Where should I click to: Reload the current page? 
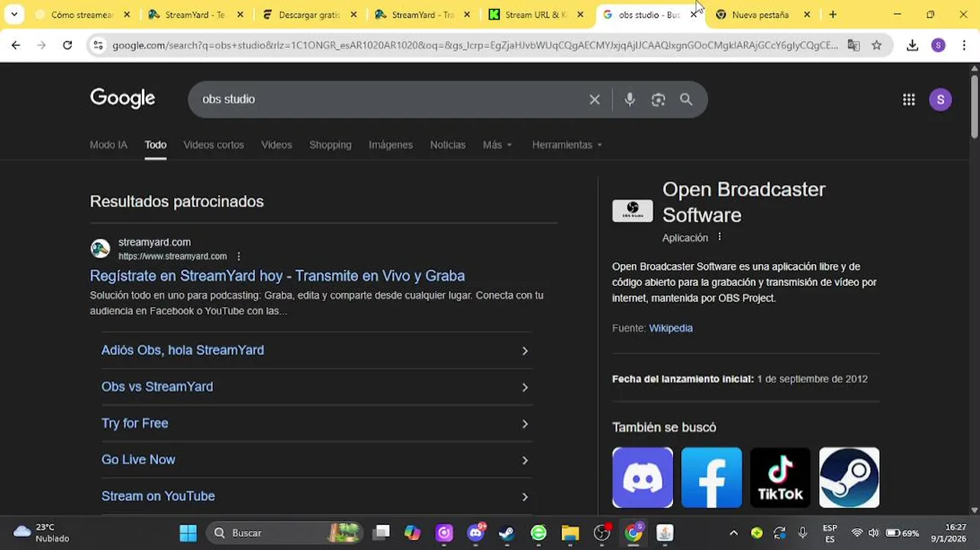(x=67, y=45)
